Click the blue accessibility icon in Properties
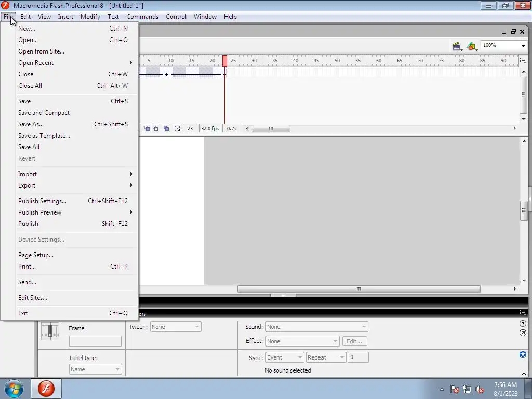The image size is (532, 399). [x=523, y=354]
